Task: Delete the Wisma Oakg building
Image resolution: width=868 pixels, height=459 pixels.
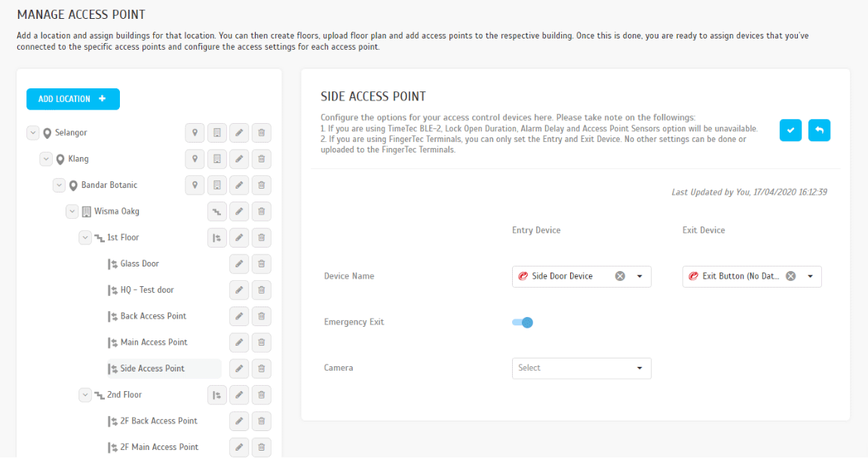Action: [x=261, y=211]
